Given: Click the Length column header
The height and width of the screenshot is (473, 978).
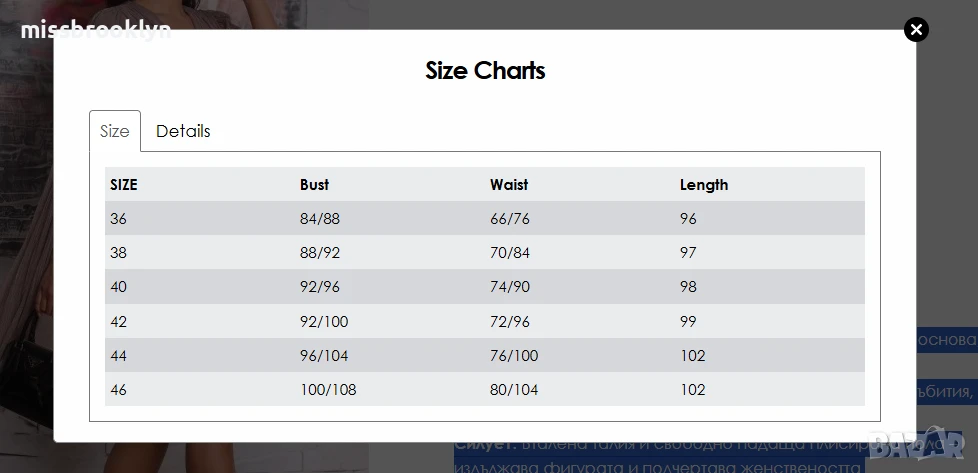Looking at the screenshot, I should 704,185.
